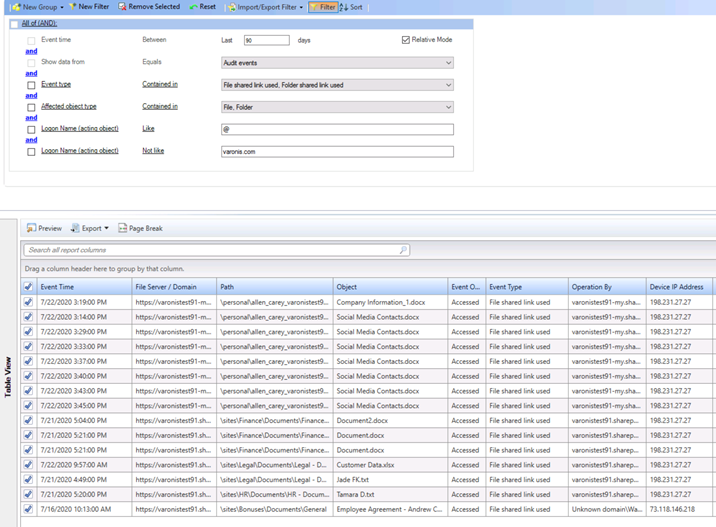
Task: Open the File, Folder dropdown list
Action: tap(447, 107)
